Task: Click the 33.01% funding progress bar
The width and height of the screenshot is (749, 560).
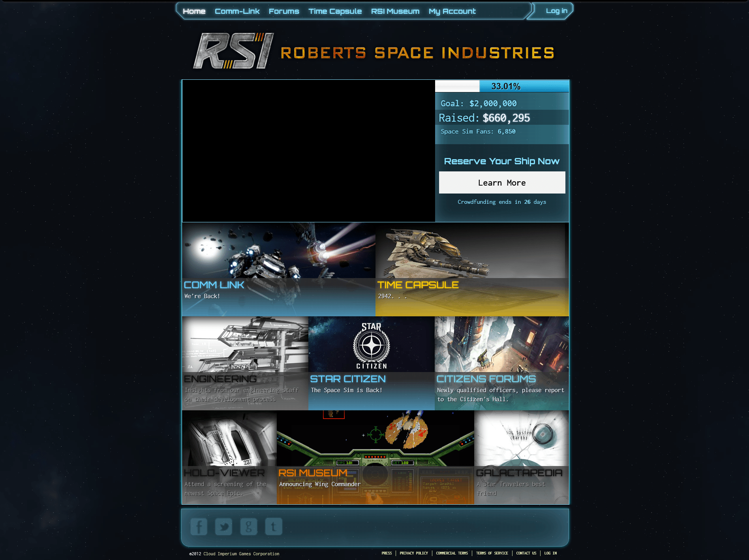Action: pyautogui.click(x=502, y=86)
